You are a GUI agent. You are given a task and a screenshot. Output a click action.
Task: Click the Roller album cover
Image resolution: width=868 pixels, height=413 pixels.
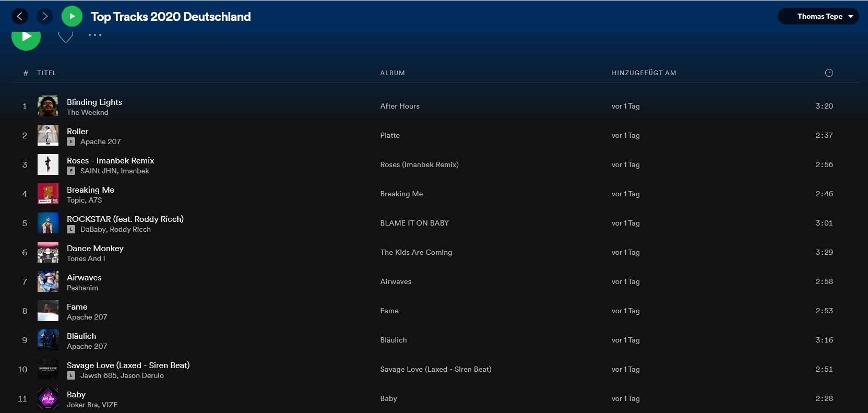tap(48, 135)
